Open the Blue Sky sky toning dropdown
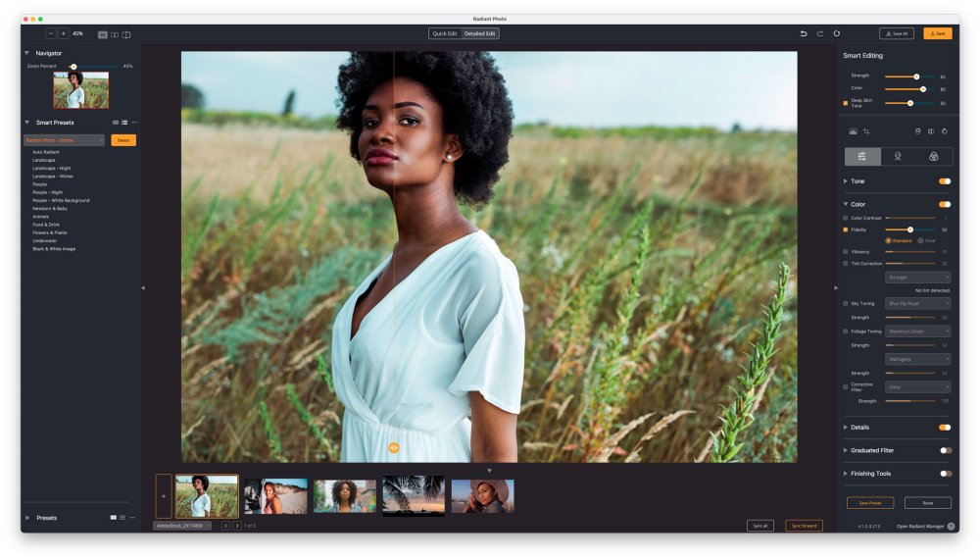Screen dimensions: 980x560 click(917, 304)
